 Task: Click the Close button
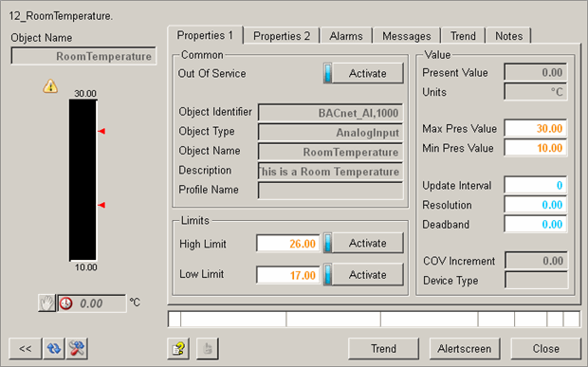[x=545, y=349]
